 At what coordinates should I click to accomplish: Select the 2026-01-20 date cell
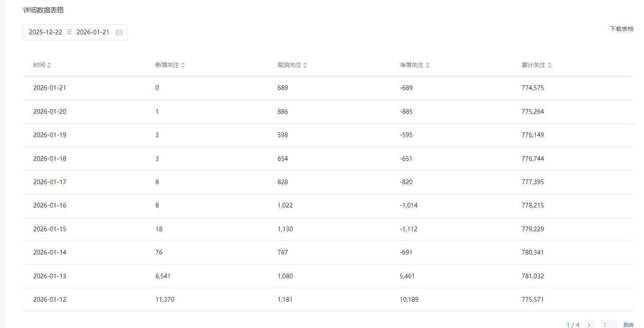[x=50, y=112]
